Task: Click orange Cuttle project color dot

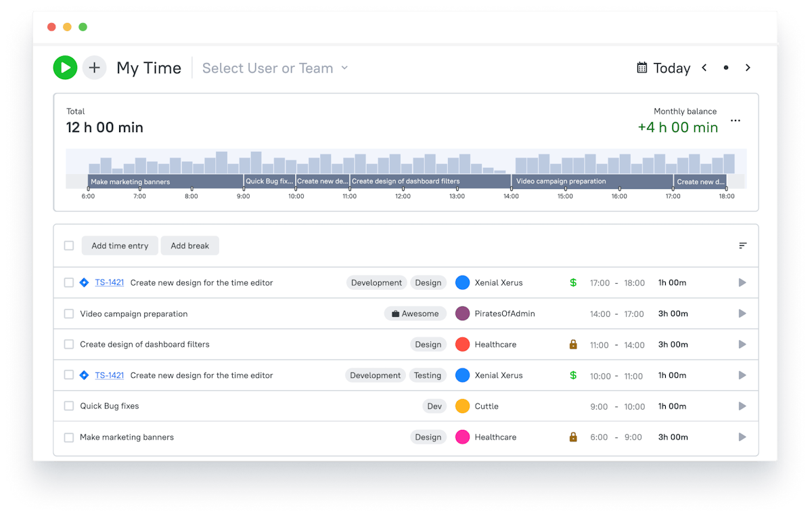Action: click(463, 406)
